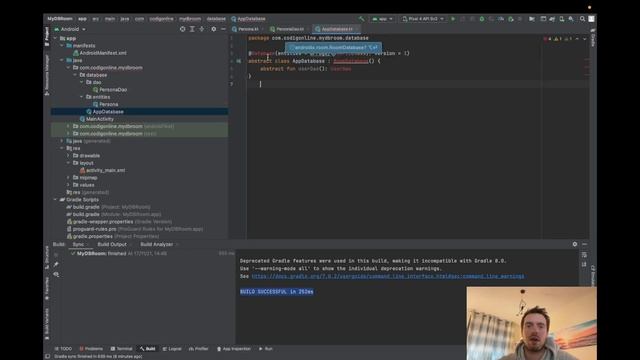Image resolution: width=640 pixels, height=360 pixels.
Task: Collapse the Gradle Scripts node
Action: tap(56, 200)
